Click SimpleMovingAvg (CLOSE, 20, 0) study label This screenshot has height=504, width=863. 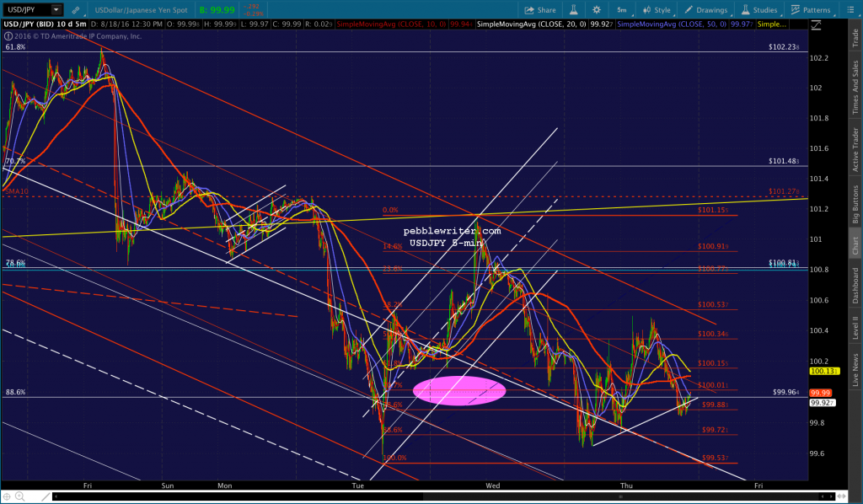[x=532, y=24]
